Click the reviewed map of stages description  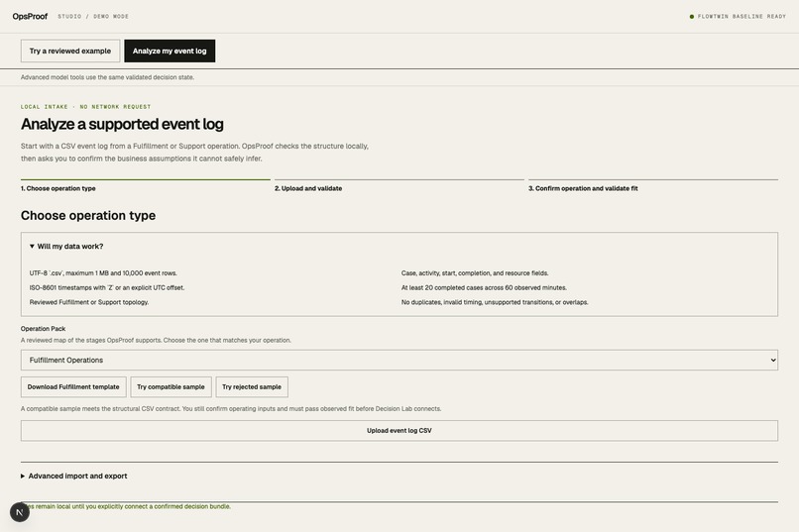[156, 340]
